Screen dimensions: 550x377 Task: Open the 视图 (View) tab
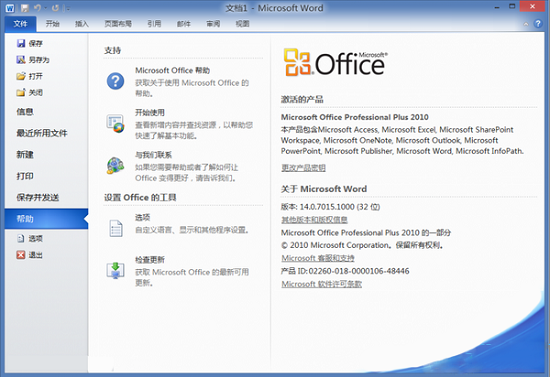coord(242,23)
